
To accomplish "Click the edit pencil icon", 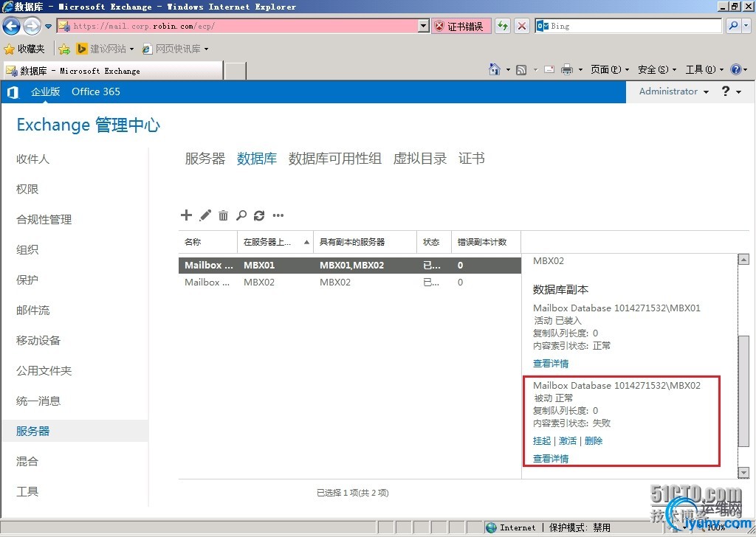I will (205, 215).
